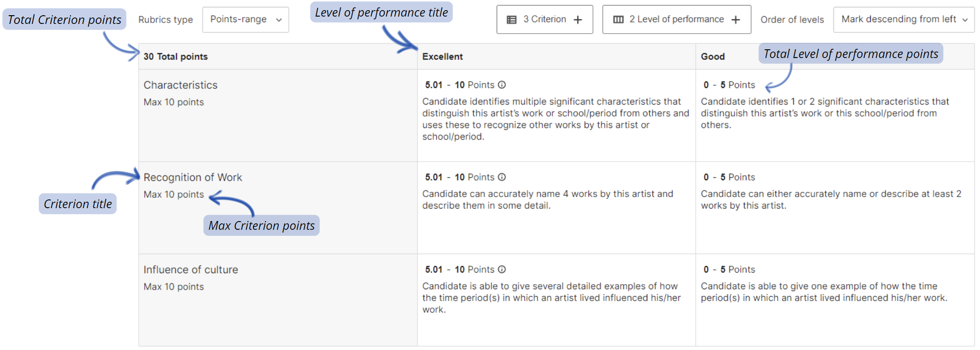
Task: Click the plus icon beside 2 Level of performance
Action: pos(735,20)
